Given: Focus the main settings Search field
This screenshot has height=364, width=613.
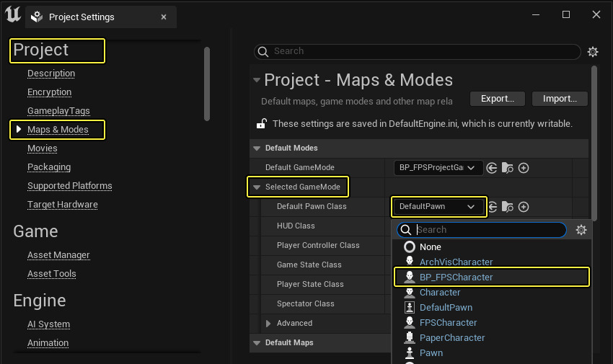Looking at the screenshot, I should 417,52.
